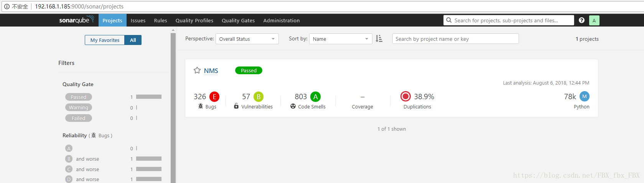
Task: Click the B vulnerabilities rating badge
Action: point(259,97)
